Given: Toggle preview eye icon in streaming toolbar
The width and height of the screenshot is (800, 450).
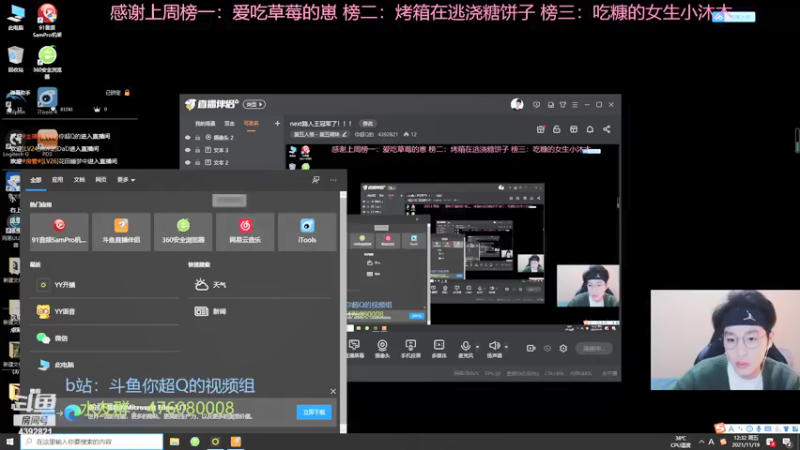Looking at the screenshot, I should click(x=547, y=348).
